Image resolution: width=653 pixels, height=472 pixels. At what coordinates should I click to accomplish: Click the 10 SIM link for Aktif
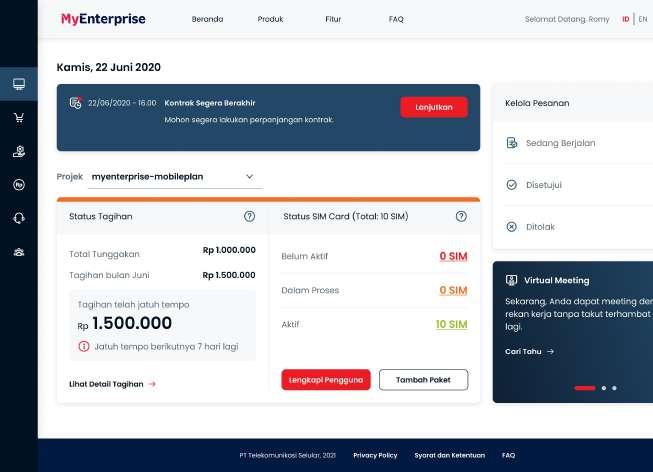tap(452, 324)
